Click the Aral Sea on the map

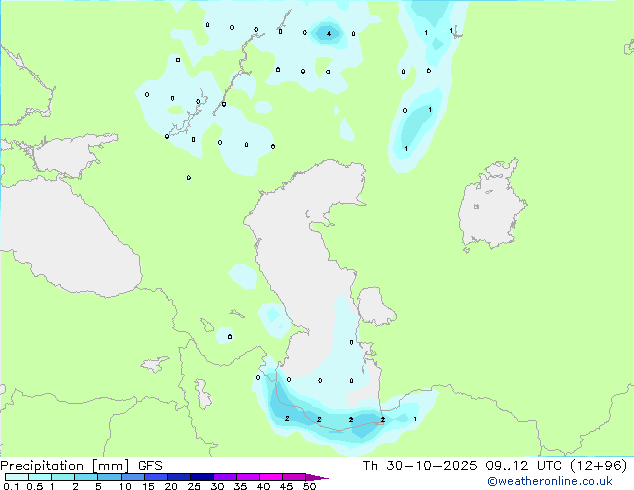pos(491,206)
